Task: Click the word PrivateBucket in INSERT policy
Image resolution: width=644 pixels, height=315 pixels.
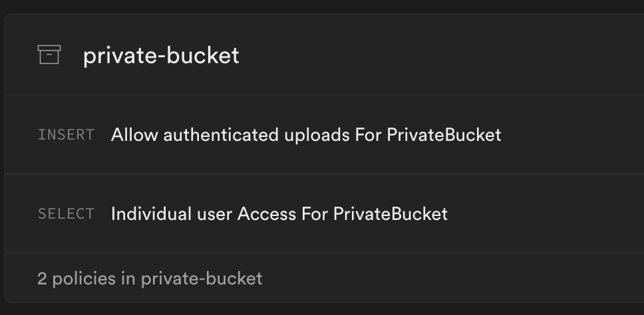Action: pos(444,135)
